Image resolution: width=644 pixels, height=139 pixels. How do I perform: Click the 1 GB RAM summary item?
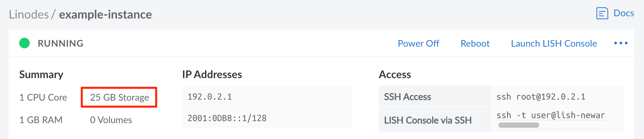coord(41,120)
